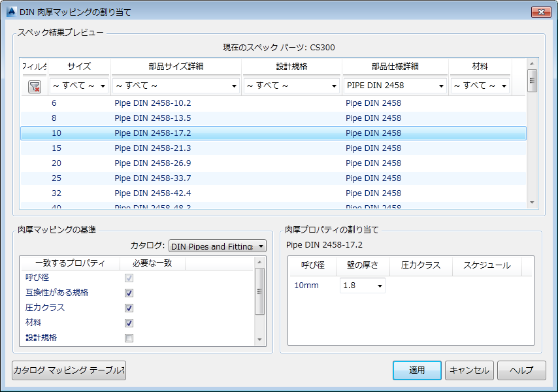Click the spec preview scrollbar down arrow
The image size is (558, 392).
point(532,203)
